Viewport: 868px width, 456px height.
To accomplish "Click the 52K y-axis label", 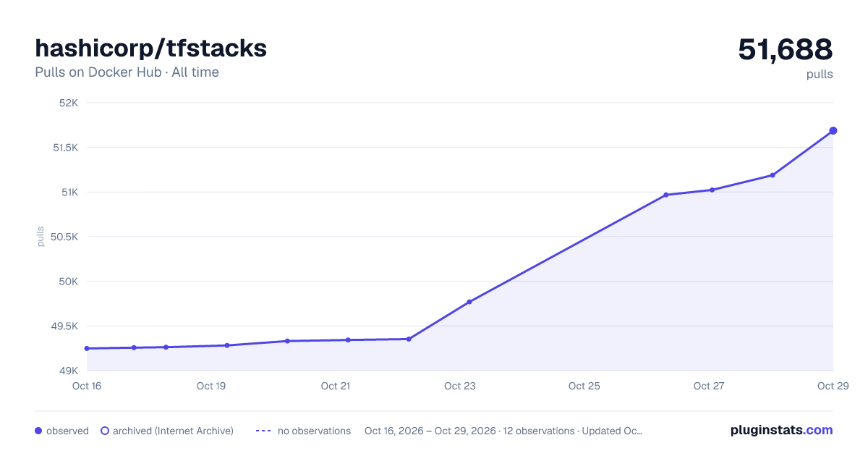I will click(69, 103).
